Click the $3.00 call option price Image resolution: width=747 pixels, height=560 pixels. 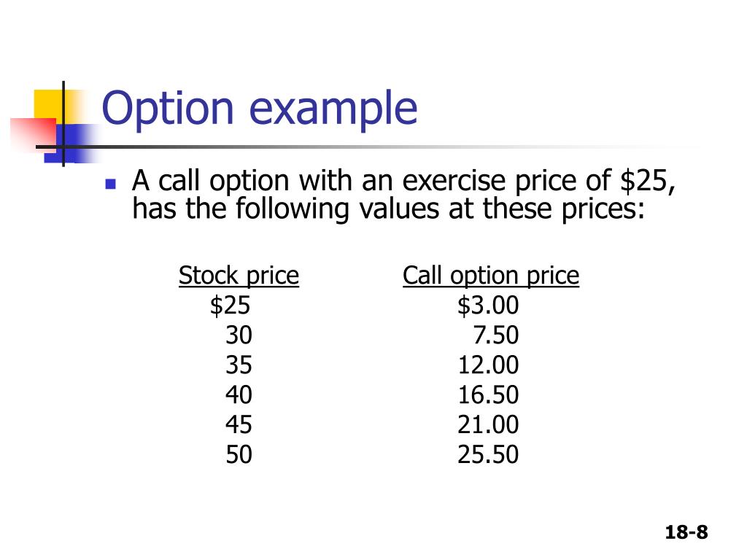coord(488,306)
